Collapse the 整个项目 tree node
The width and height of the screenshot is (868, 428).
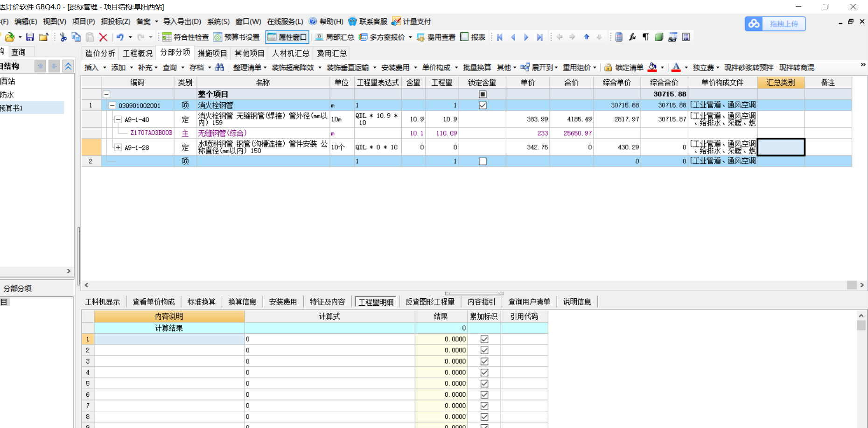click(106, 94)
